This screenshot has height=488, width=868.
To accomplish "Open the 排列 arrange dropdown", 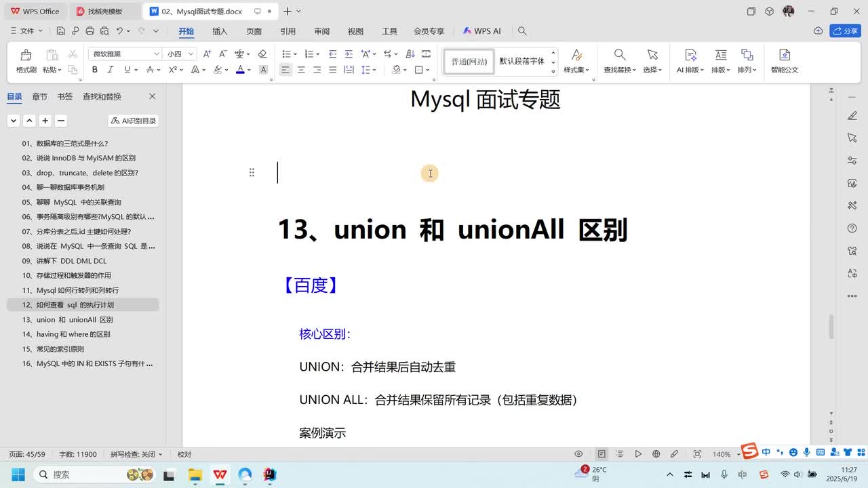I will 747,70.
